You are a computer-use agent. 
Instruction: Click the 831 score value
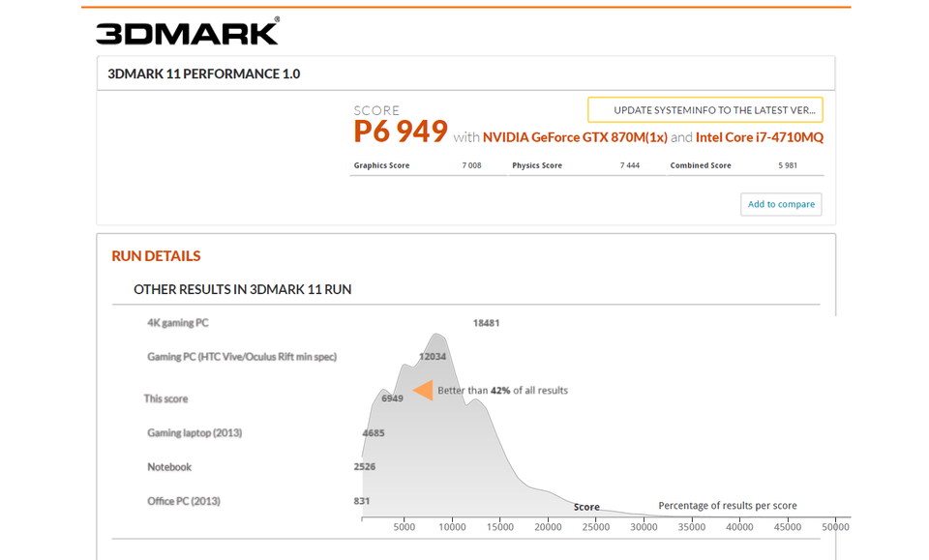pyautogui.click(x=361, y=501)
